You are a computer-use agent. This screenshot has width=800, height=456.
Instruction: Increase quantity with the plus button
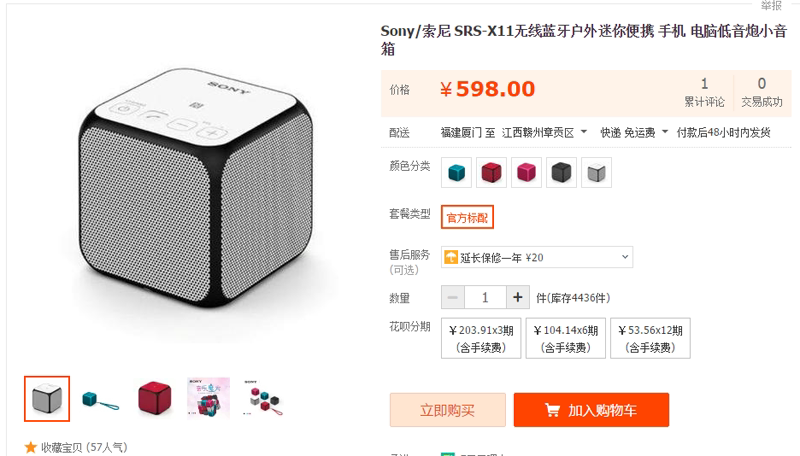tap(517, 297)
